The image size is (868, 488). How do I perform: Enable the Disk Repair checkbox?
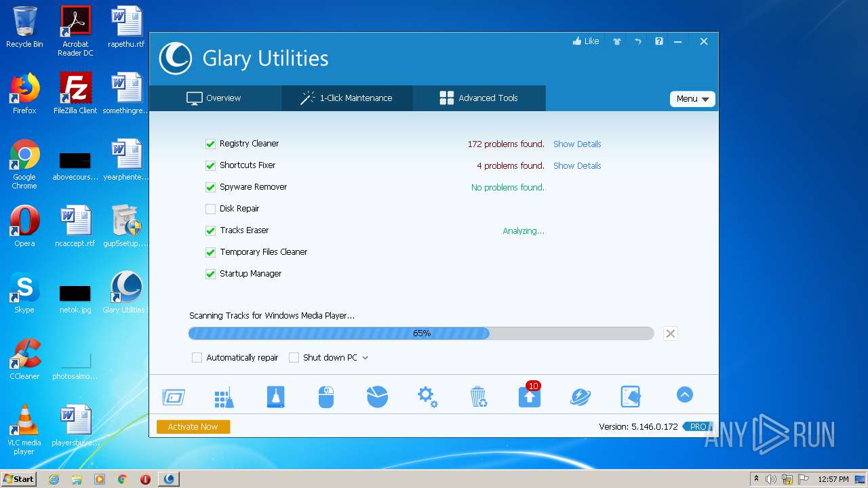(x=210, y=209)
